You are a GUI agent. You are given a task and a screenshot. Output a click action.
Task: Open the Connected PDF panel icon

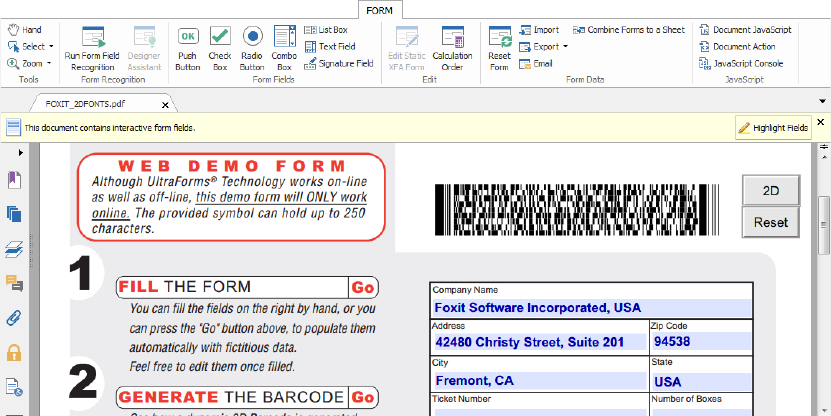pyautogui.click(x=14, y=387)
